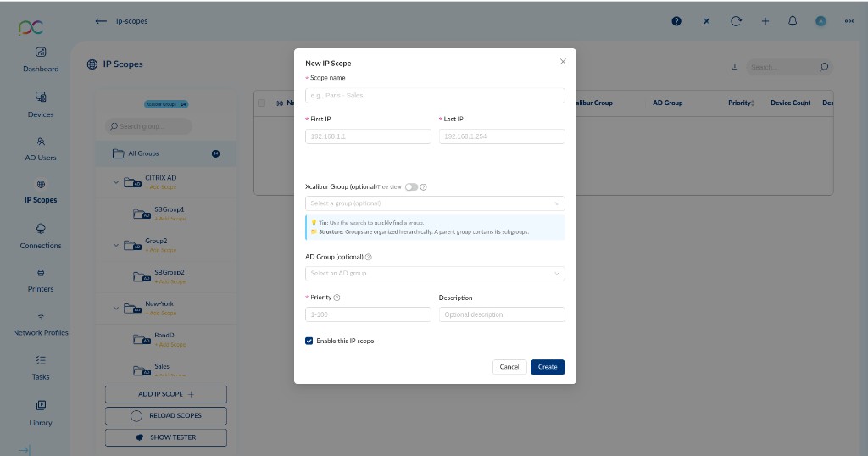Click the Scope name input field
This screenshot has height=456, width=868.
[435, 96]
